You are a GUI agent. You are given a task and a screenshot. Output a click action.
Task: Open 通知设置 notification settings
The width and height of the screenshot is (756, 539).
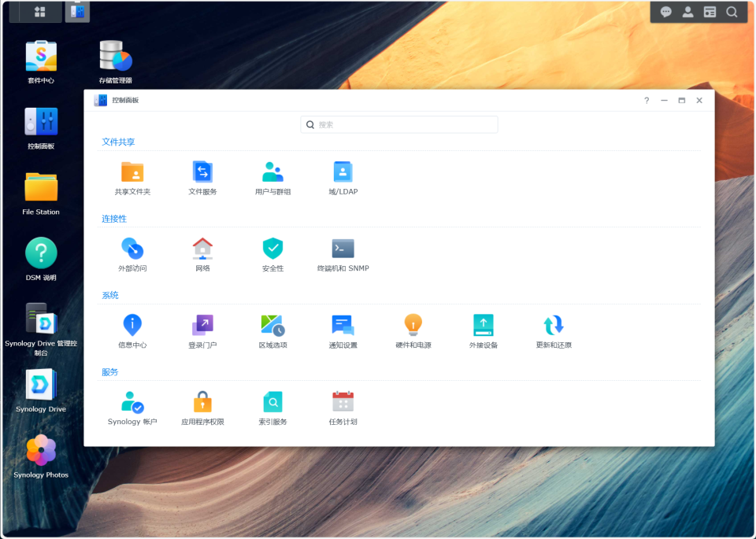pyautogui.click(x=343, y=330)
